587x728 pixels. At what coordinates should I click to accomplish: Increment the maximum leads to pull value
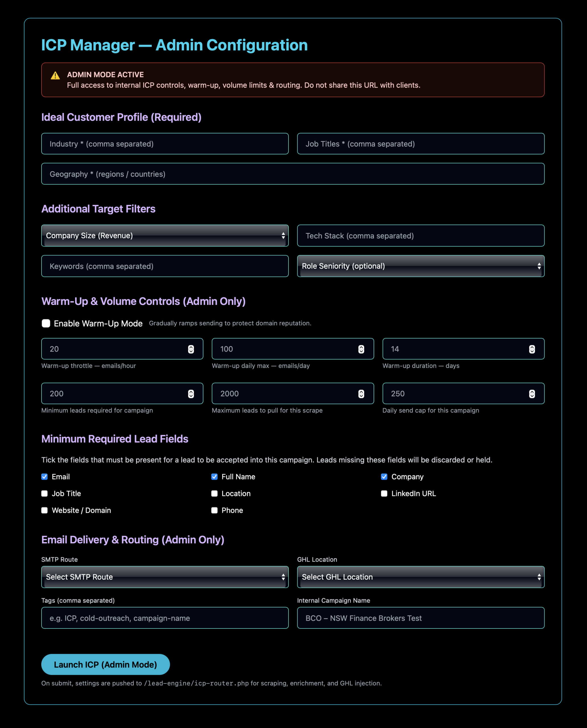coord(361,391)
